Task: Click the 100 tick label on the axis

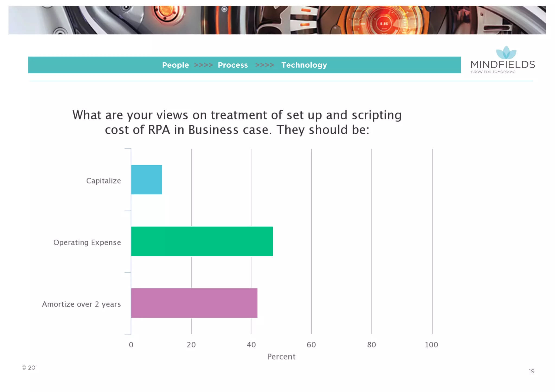Action: click(431, 345)
